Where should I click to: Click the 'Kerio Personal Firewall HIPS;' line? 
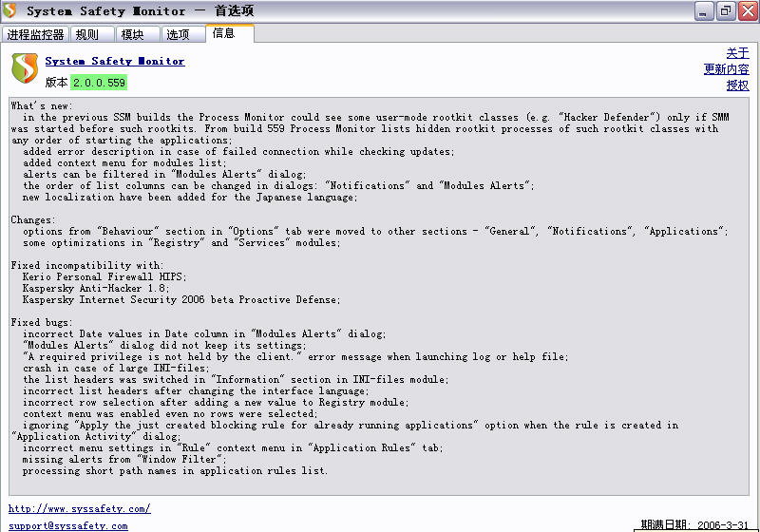pos(104,276)
